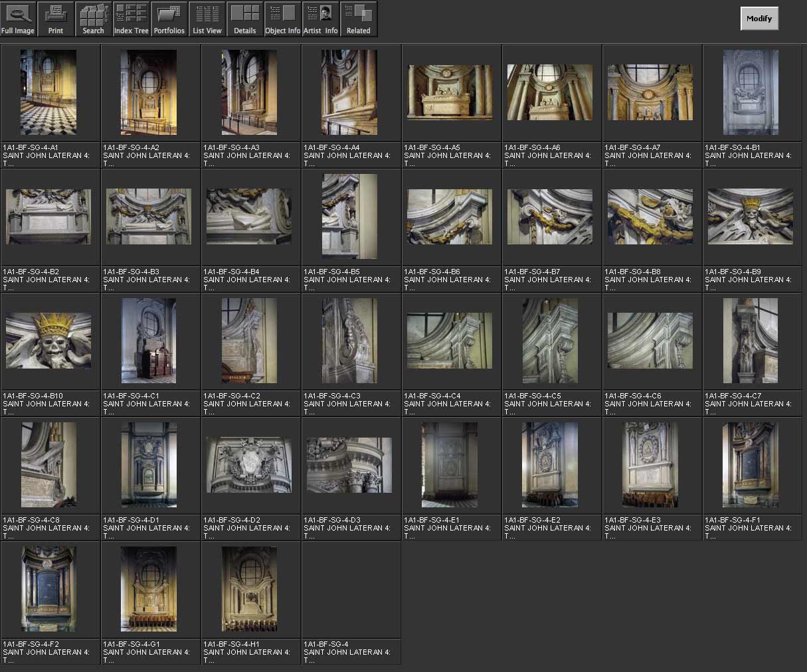The height and width of the screenshot is (672, 807).
Task: Show Artist Info
Action: click(321, 19)
